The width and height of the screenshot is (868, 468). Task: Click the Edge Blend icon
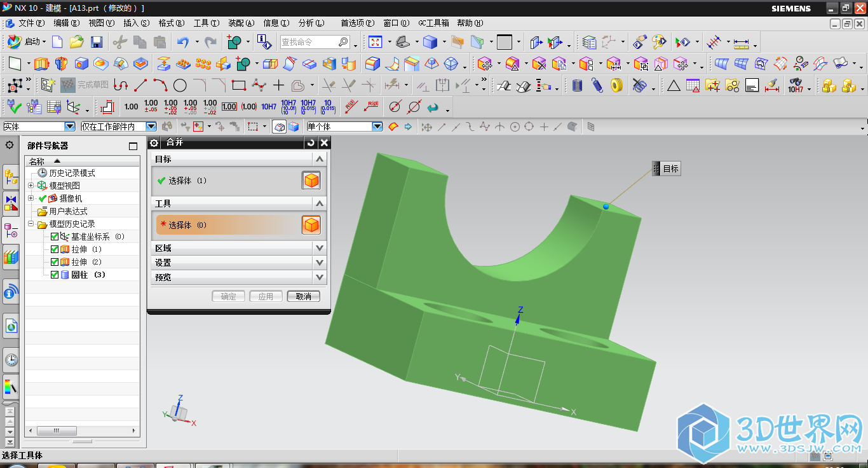[x=373, y=64]
